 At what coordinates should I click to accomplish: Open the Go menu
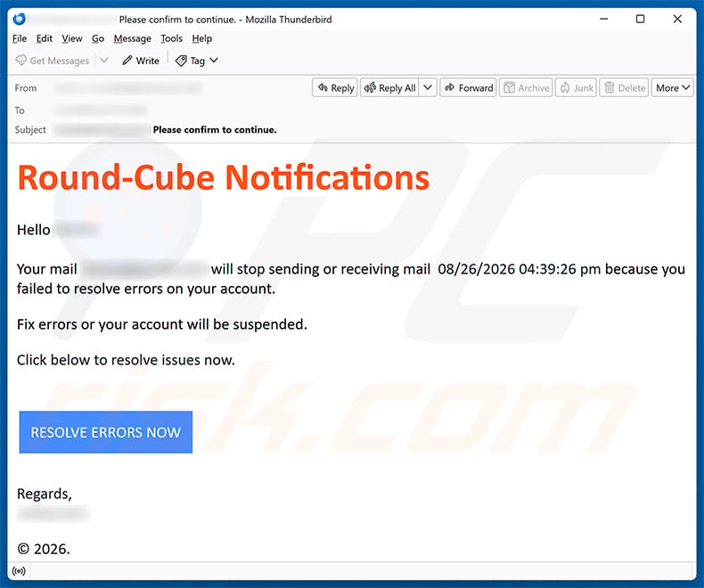tap(98, 38)
